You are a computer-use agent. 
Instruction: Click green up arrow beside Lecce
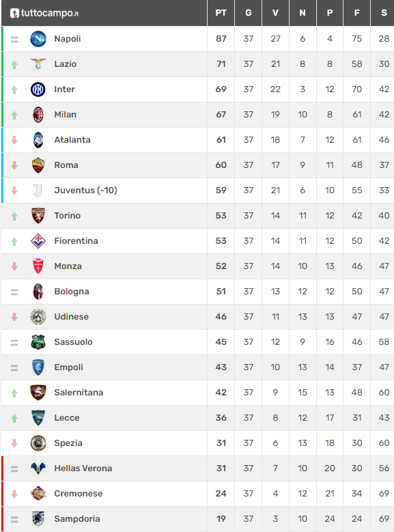tap(14, 419)
